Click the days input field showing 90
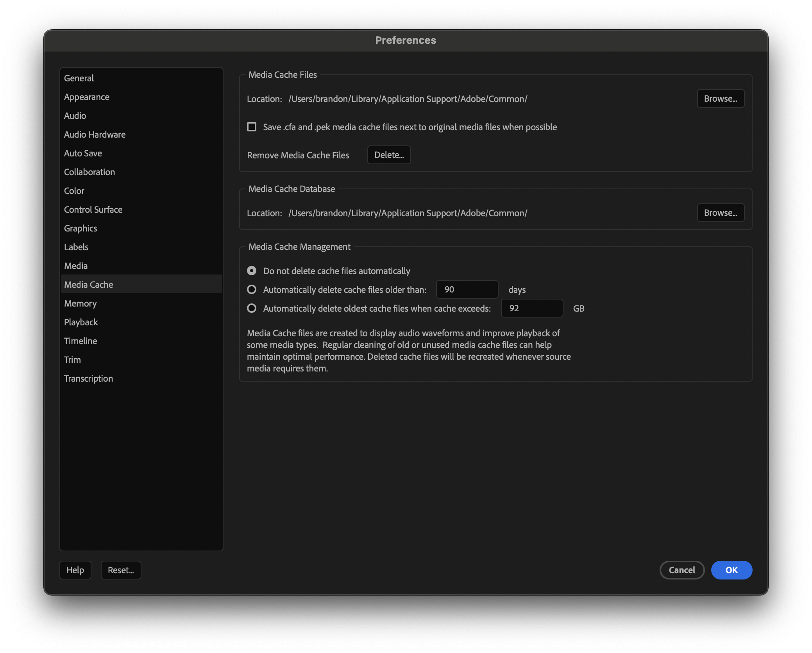The image size is (812, 653). pyautogui.click(x=467, y=289)
